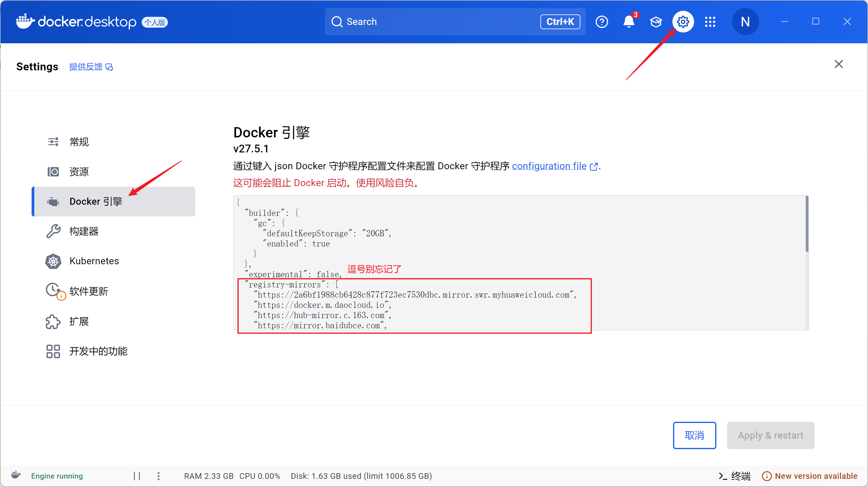Open the 终端 terminal from the status bar

coord(736,476)
